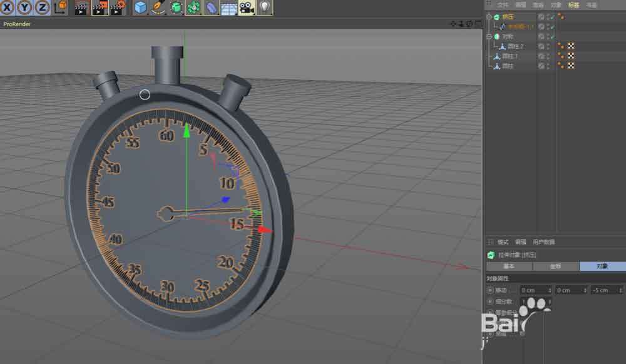
Task: Add a cube primitive object
Action: pyautogui.click(x=141, y=8)
